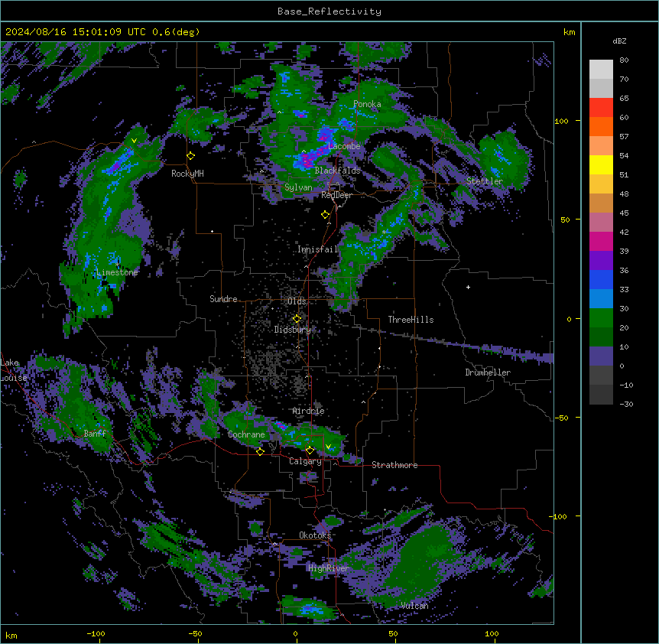Click the Limestone label
This screenshot has height=644, width=659.
tap(117, 272)
